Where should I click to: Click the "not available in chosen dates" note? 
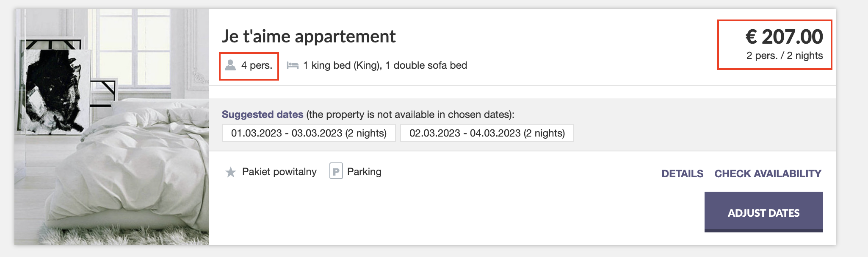pyautogui.click(x=410, y=115)
